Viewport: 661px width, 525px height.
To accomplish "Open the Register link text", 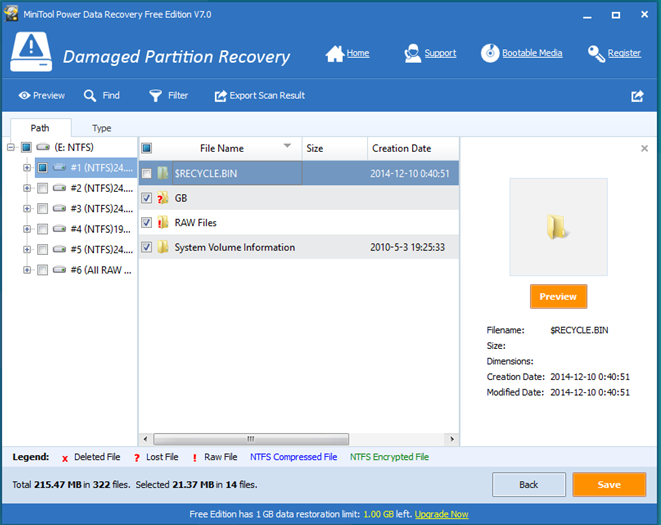I will click(624, 53).
